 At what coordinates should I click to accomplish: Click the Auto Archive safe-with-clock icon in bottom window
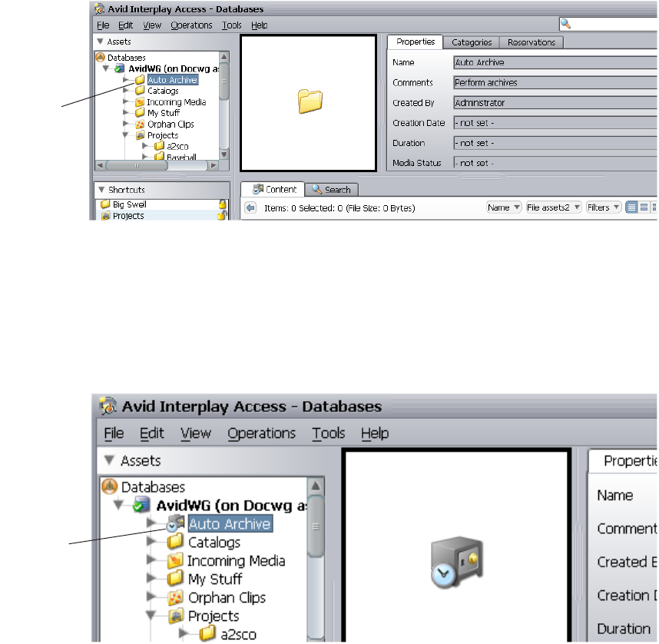tap(175, 523)
